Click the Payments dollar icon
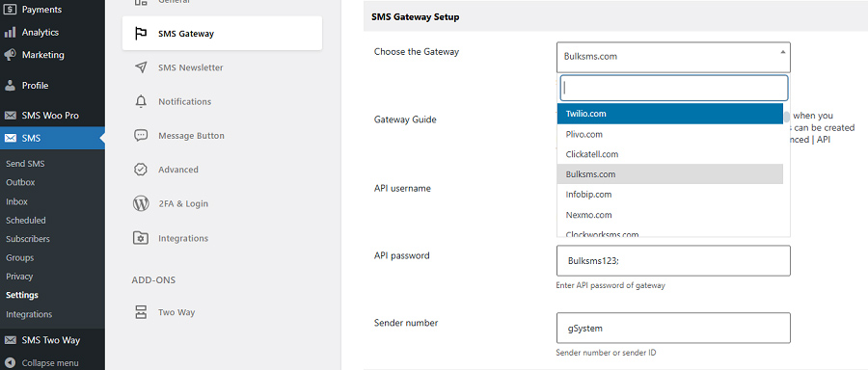 [10, 10]
